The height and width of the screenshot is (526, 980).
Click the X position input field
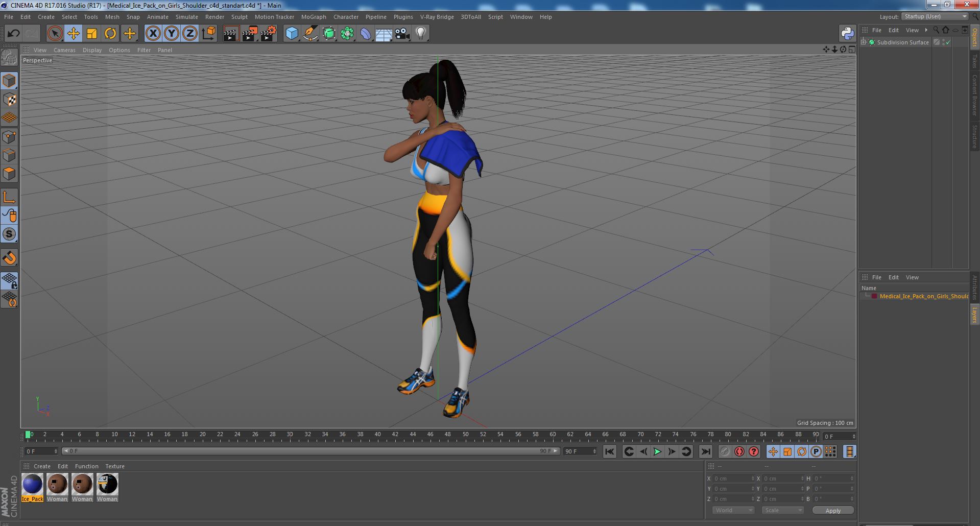tap(733, 479)
